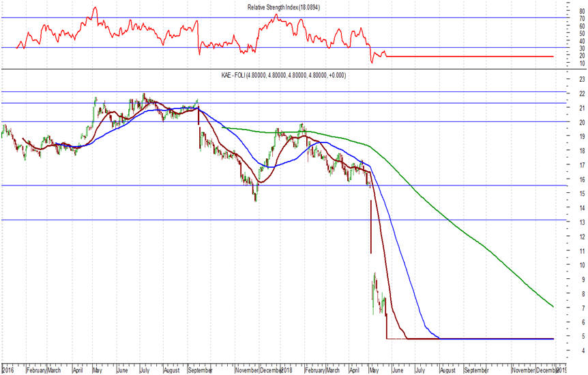588x375 pixels.
Task: Select the 10 label on the RSI axis
Action: point(582,63)
